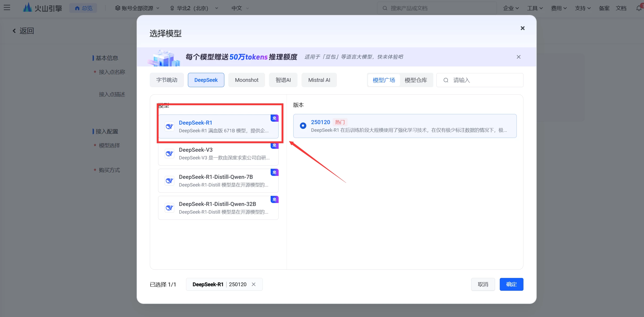The image size is (644, 317).
Task: Click search magnifier in model filter box
Action: 446,80
